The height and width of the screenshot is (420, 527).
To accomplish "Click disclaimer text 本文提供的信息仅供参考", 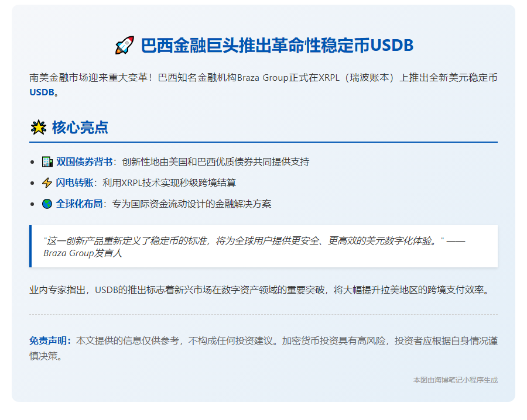I will click(128, 341).
